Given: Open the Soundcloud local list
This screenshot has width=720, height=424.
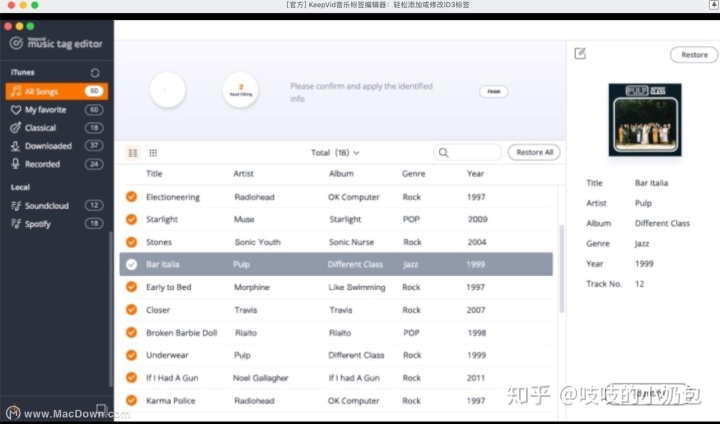Looking at the screenshot, I should 56,205.
